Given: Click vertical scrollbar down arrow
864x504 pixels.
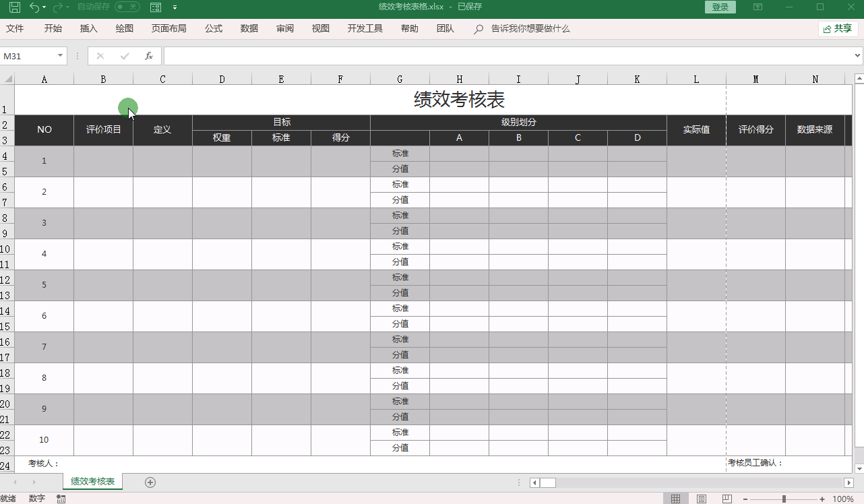Looking at the screenshot, I should 859,468.
